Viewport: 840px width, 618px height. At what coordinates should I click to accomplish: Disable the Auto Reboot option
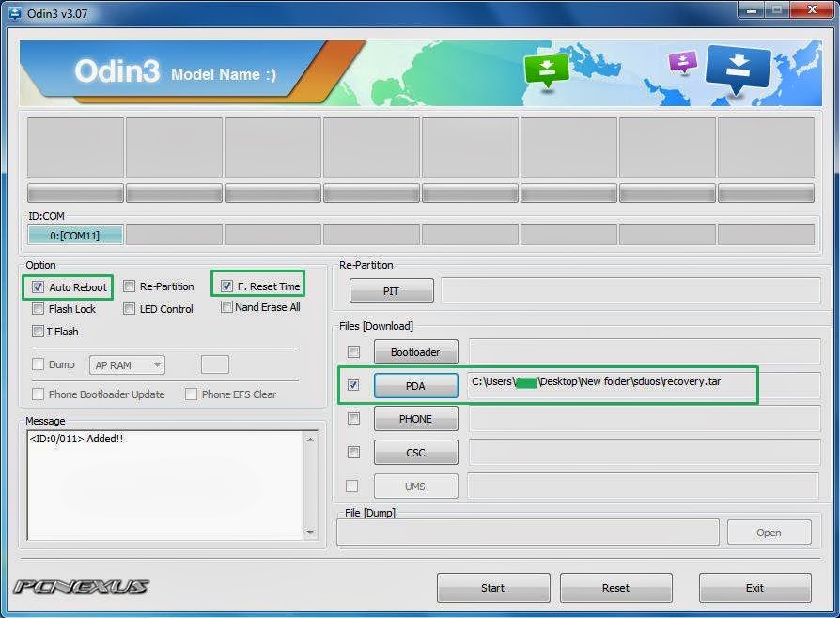pos(38,286)
